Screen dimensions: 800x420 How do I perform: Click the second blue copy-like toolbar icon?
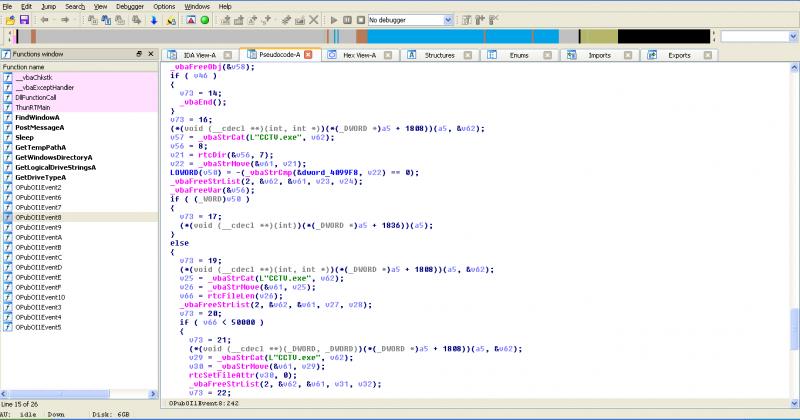[106, 20]
